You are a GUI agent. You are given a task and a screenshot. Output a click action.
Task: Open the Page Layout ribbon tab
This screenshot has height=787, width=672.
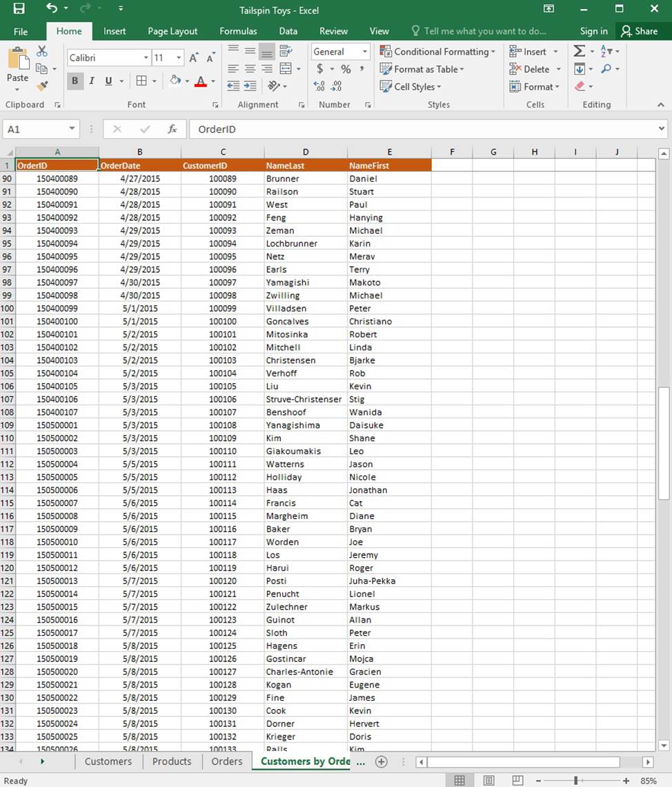[172, 31]
